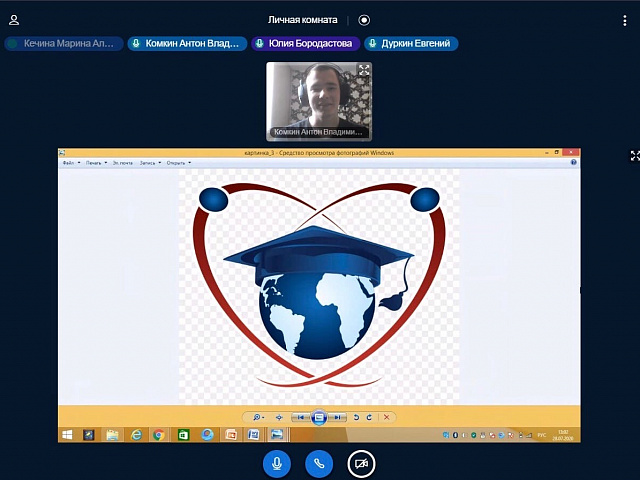The image size is (640, 480).
Task: Select participant Дуркин Евгений chip
Action: click(x=411, y=44)
